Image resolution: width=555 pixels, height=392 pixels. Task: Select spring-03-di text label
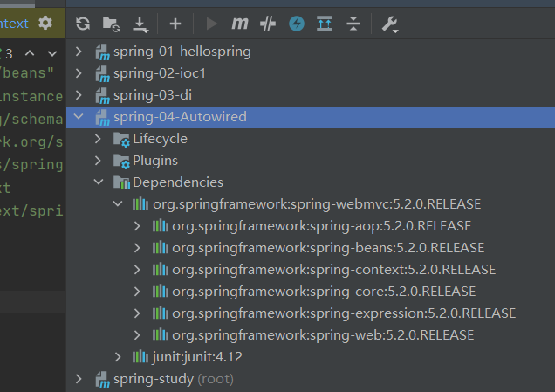click(x=153, y=95)
